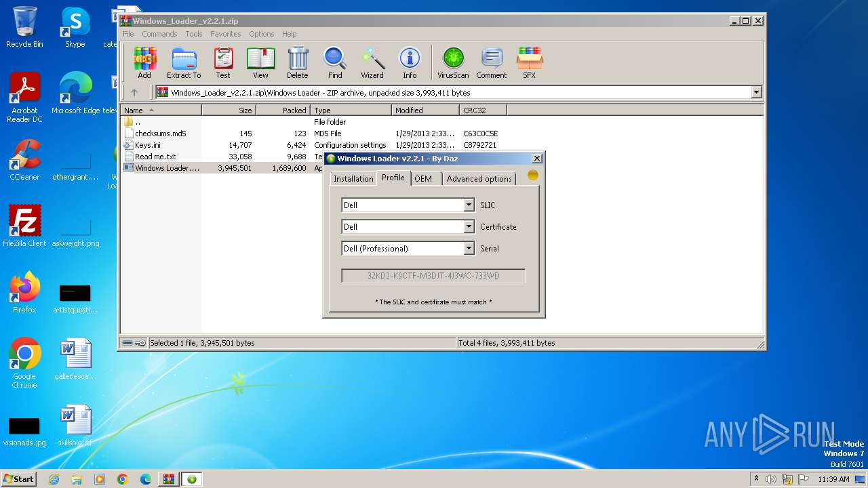Expand the Serial Dell (Professional) dropdown
Screen dimensions: 868x488
[469, 248]
